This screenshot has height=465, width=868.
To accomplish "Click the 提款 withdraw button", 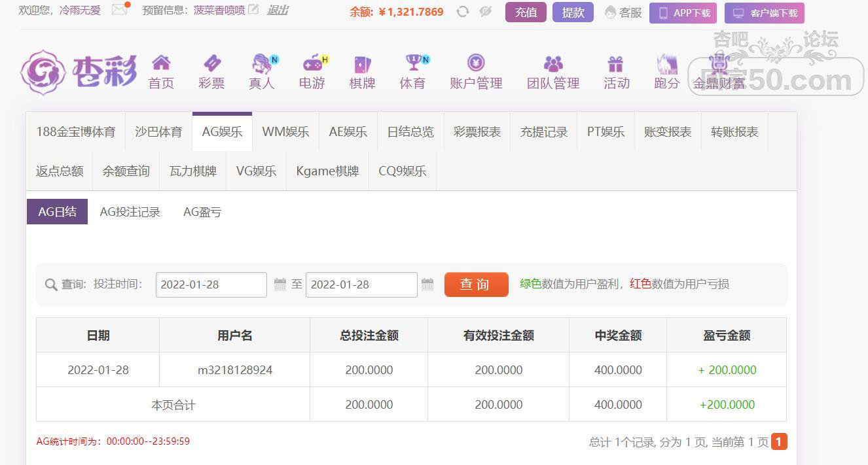I will pyautogui.click(x=573, y=12).
